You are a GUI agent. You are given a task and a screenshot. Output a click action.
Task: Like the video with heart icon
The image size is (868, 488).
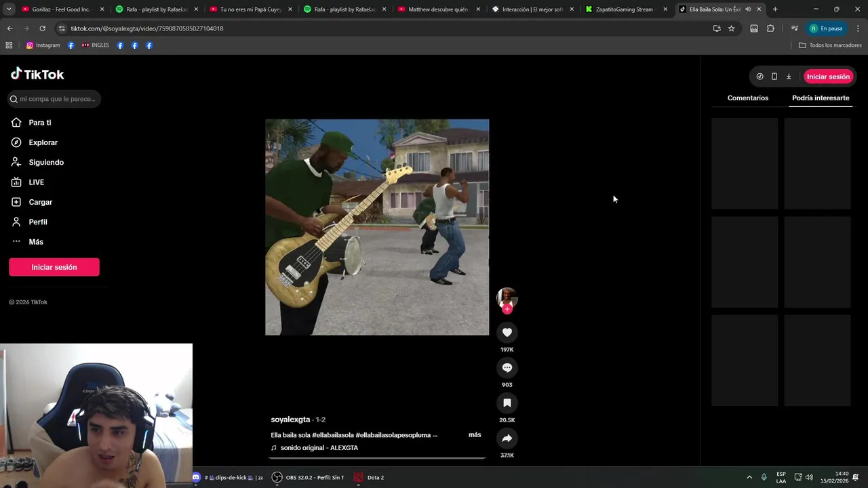[507, 332]
